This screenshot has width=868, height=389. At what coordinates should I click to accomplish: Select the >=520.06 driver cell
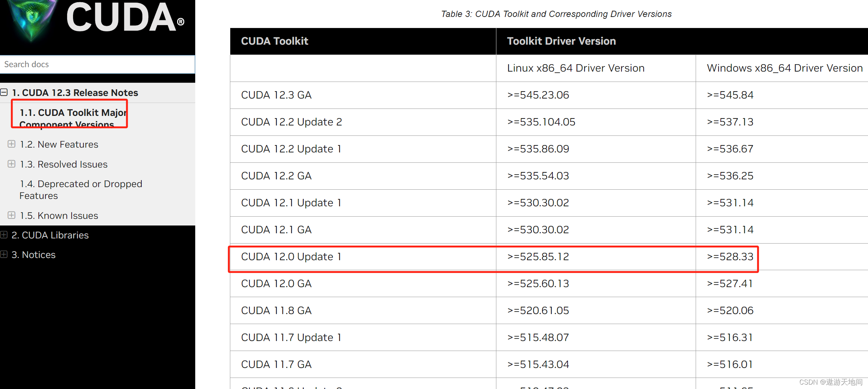click(x=782, y=311)
